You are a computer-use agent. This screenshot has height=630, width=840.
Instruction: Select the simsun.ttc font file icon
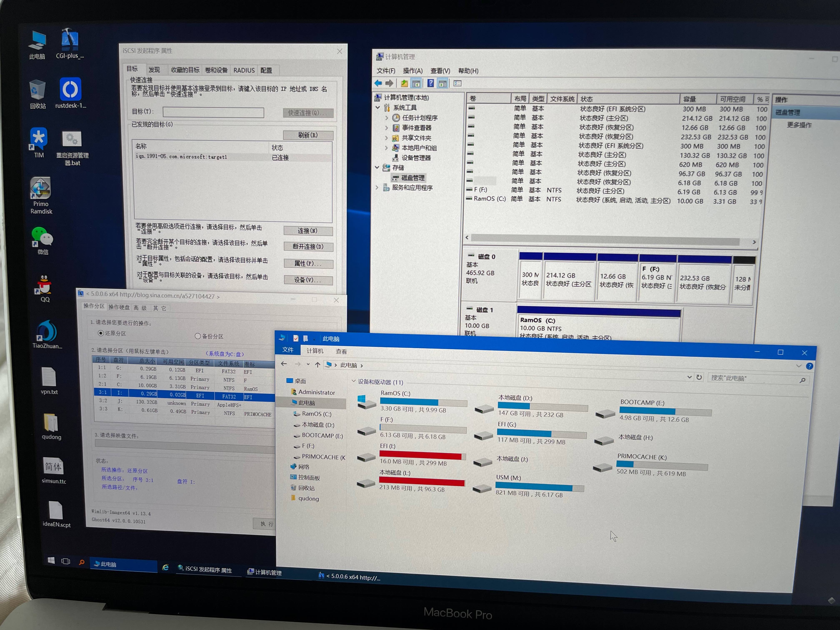point(54,470)
